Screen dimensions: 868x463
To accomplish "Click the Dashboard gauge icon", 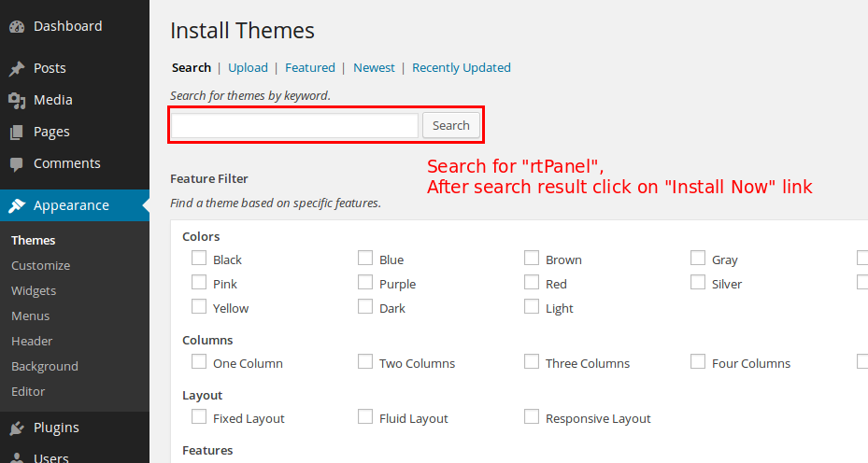I will [x=17, y=26].
